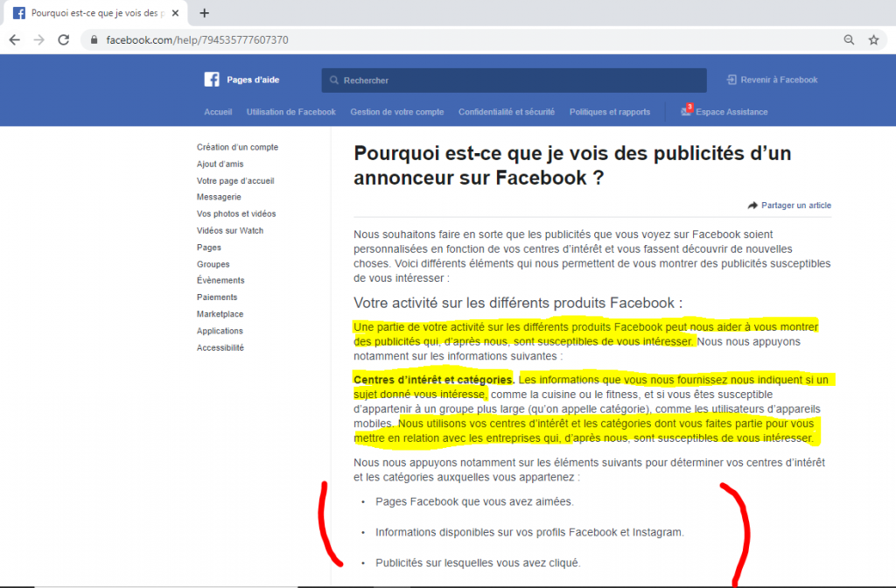Select the Pourquoi est-ce que je vois browser tab
Viewport: 896px width, 588px height.
[96, 12]
